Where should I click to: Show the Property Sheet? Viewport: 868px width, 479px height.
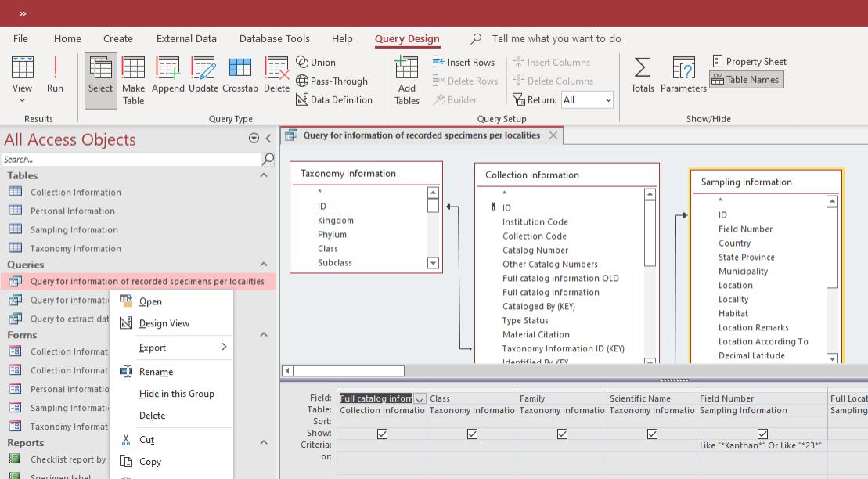[749, 62]
